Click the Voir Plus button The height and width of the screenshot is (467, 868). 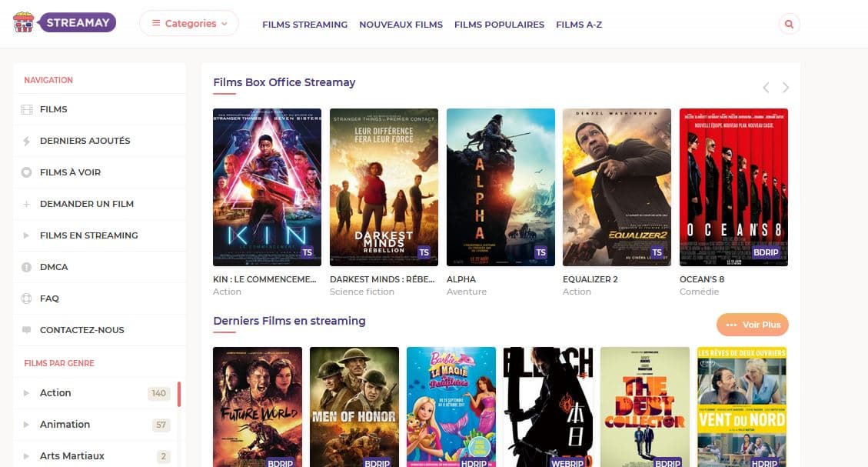click(x=753, y=325)
